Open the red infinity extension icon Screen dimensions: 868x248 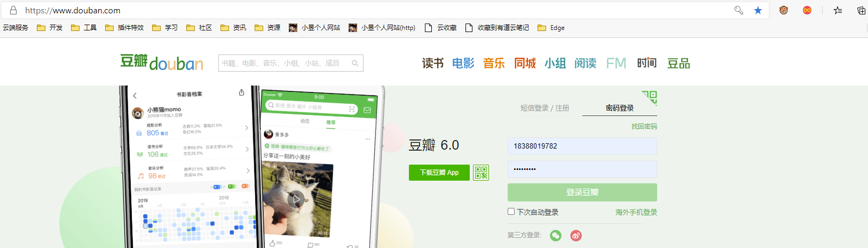[807, 10]
